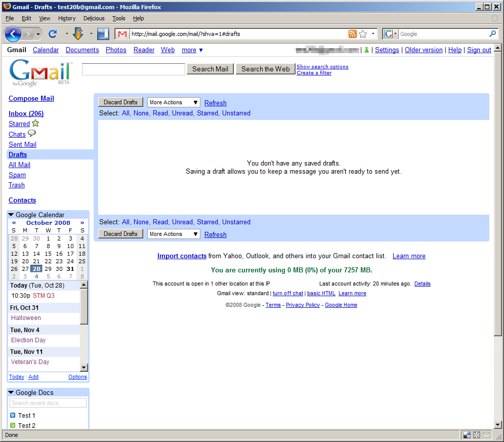
Task: Open the Contacts page
Action: pos(22,200)
